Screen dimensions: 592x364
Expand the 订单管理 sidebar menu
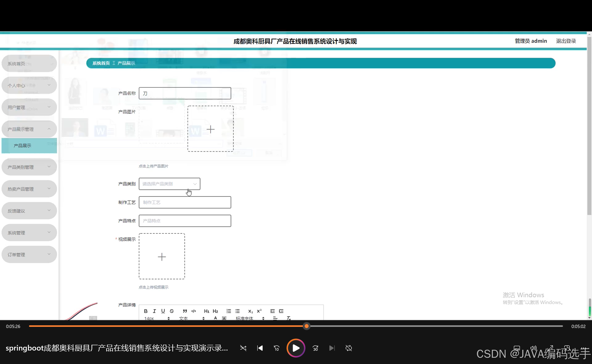click(29, 254)
